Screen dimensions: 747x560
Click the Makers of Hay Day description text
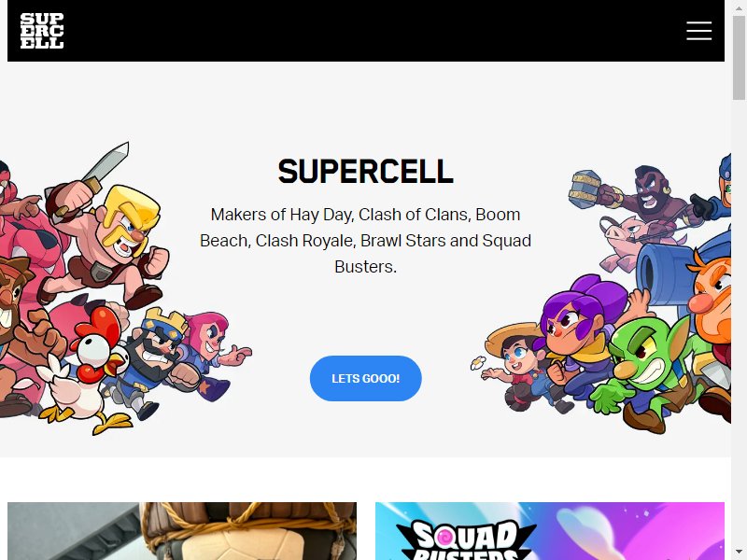coord(365,241)
